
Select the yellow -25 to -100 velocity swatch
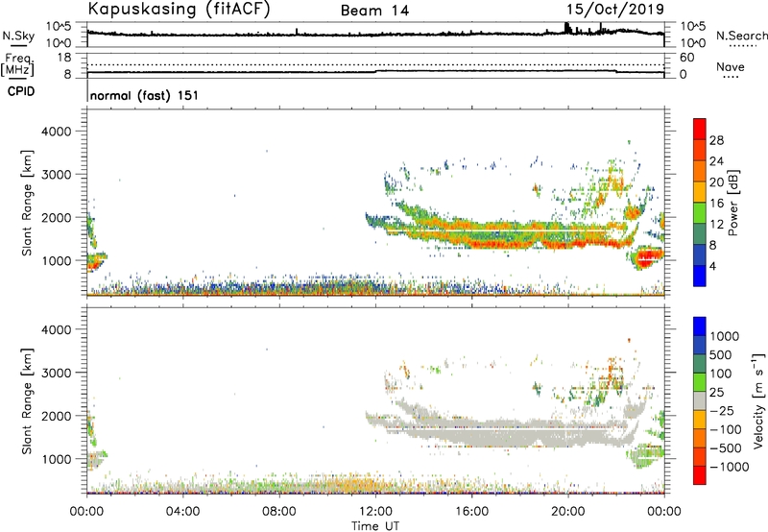[700, 420]
